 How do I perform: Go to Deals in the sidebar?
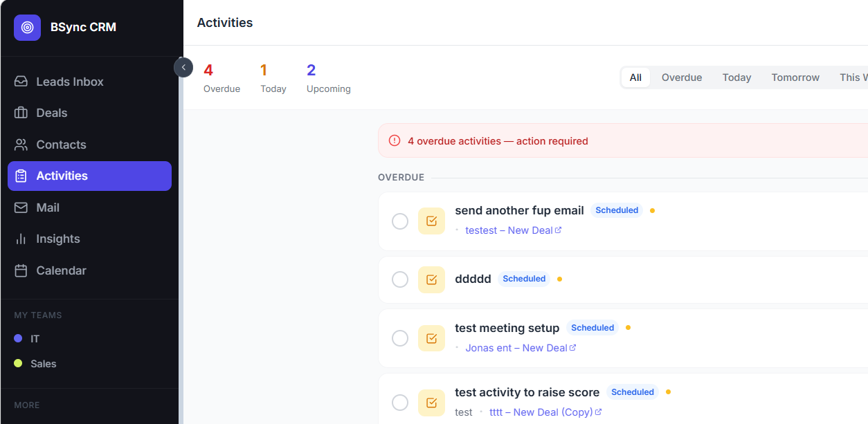pyautogui.click(x=89, y=113)
